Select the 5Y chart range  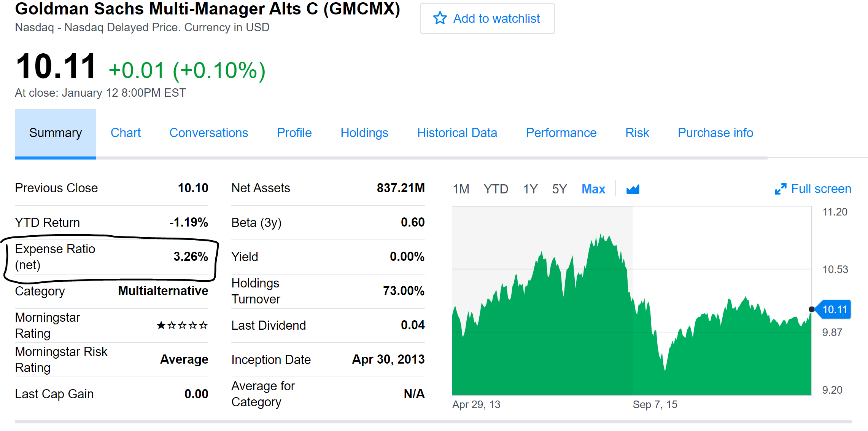[x=559, y=189]
